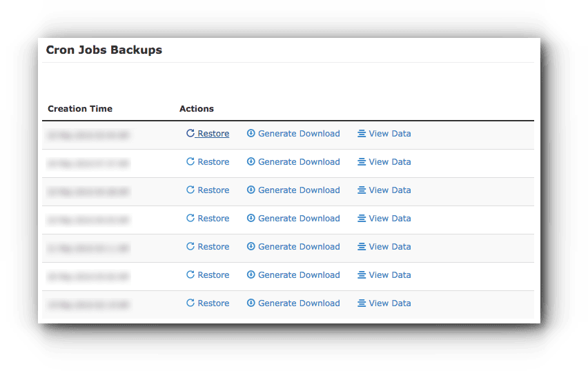Viewport: 588px width, 371px height.
Task: Click the list icon for View Data, second row
Action: point(362,162)
